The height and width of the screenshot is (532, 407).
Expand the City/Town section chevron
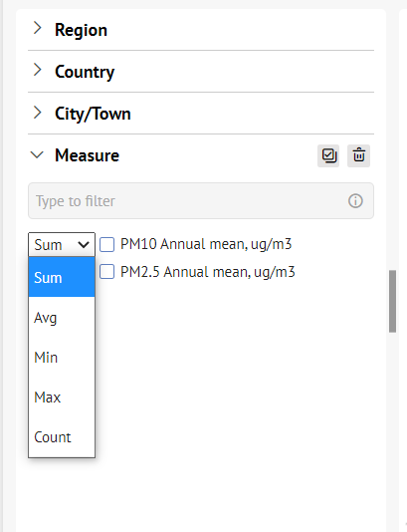[x=37, y=112]
